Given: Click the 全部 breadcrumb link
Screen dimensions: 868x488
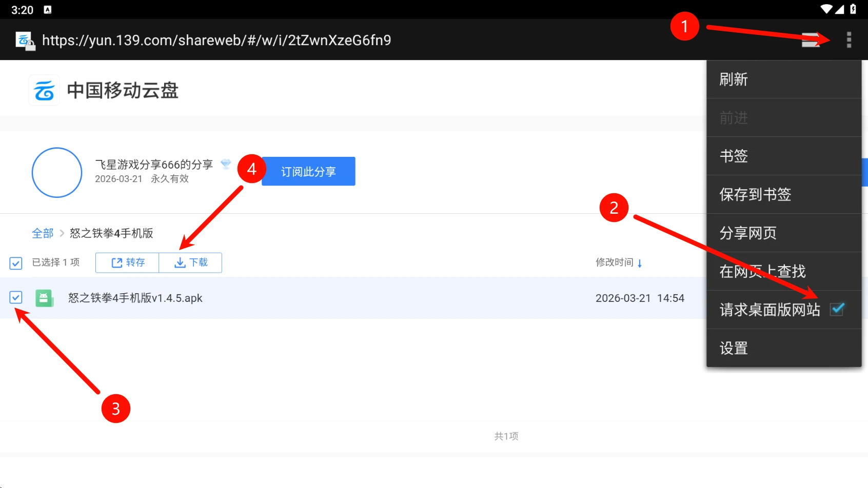Looking at the screenshot, I should [43, 233].
